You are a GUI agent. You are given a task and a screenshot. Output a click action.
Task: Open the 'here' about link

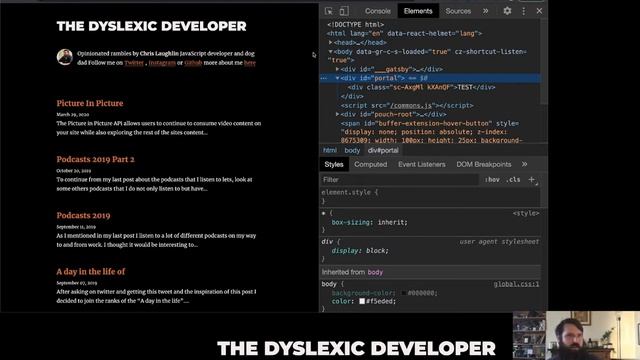coord(250,63)
